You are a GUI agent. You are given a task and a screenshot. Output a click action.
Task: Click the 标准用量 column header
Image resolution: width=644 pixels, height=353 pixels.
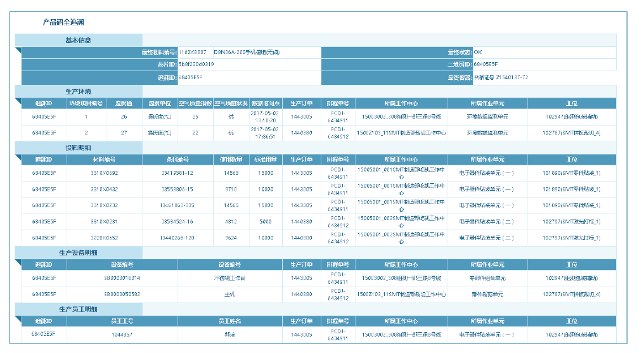pyautogui.click(x=266, y=160)
